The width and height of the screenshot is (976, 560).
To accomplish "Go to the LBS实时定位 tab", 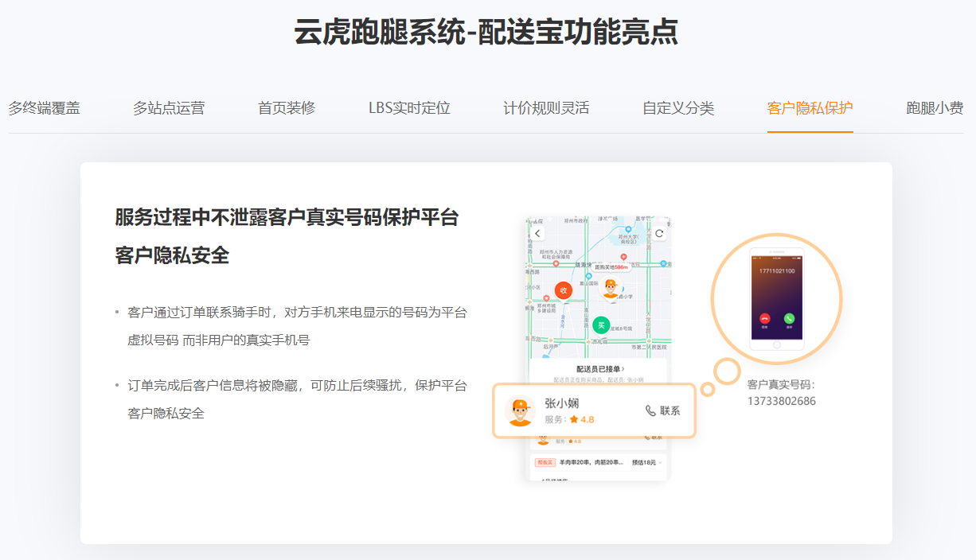I will pos(409,108).
